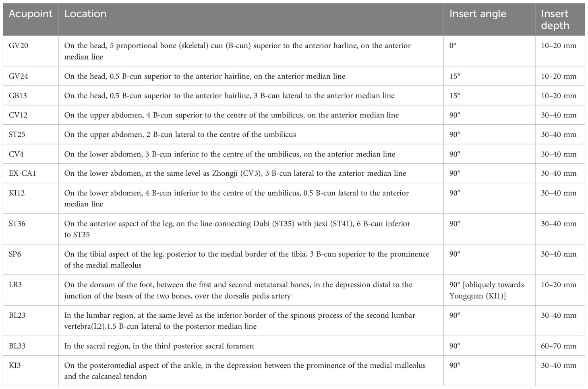The height and width of the screenshot is (389, 588).
Task: Click the BL33 sacral foramen location text
Action: pos(159,346)
